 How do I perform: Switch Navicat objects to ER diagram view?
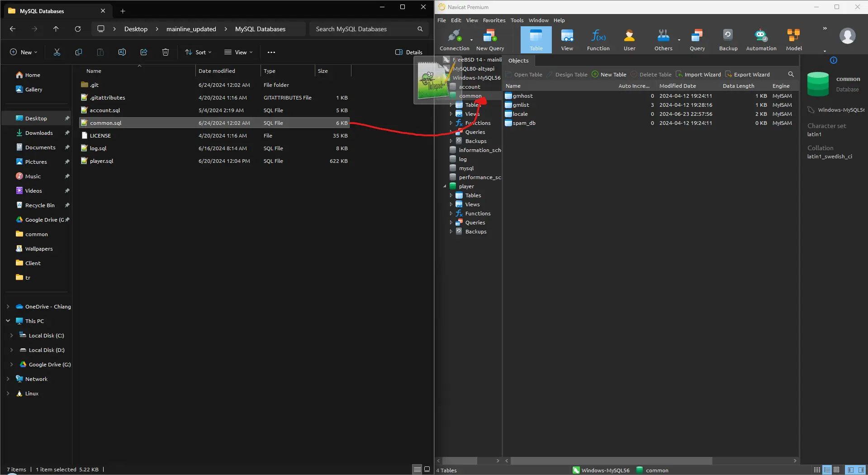point(836,470)
